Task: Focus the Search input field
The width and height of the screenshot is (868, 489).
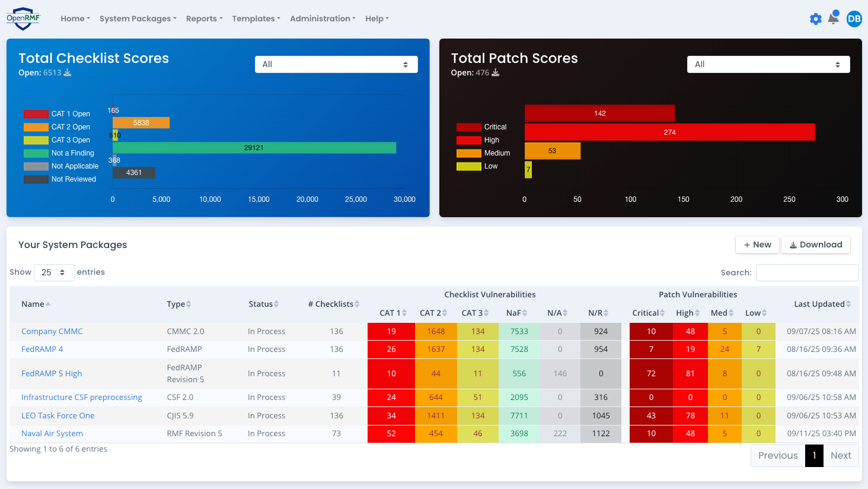Action: [x=807, y=272]
